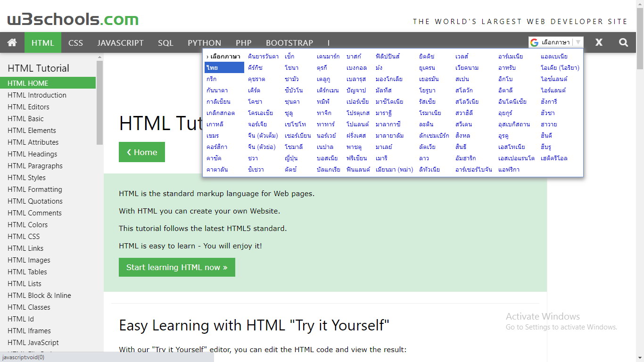Select ฮินดี language option
This screenshot has width=644, height=362.
click(x=546, y=135)
